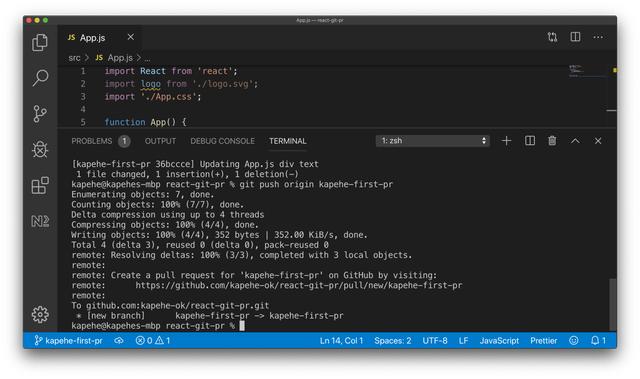
Task: Open the Explorer view in activity bar
Action: click(40, 42)
